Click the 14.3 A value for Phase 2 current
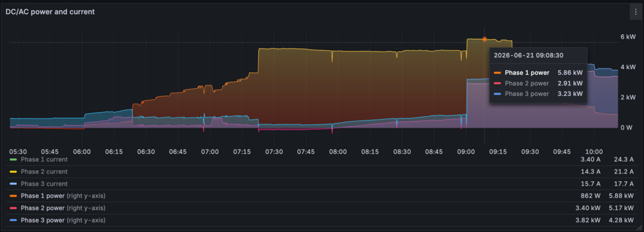 tap(590, 171)
